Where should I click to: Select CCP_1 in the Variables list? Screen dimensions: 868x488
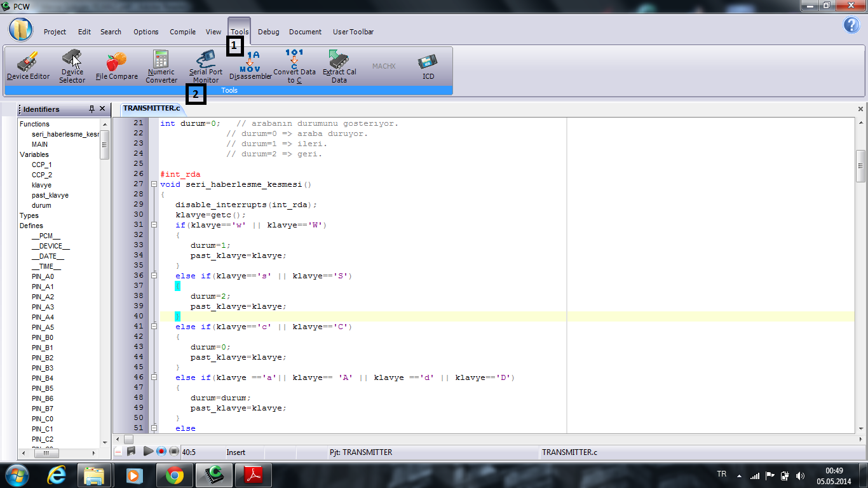42,165
